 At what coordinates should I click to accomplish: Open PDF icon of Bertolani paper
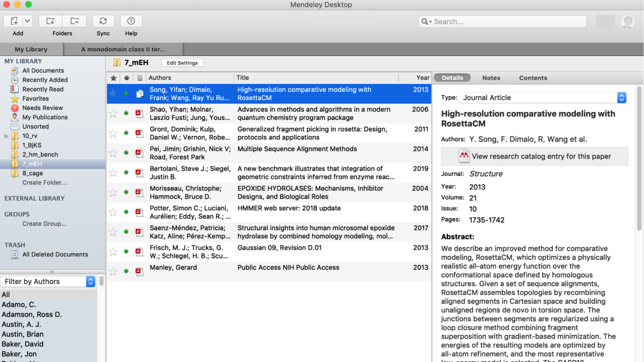click(x=139, y=173)
